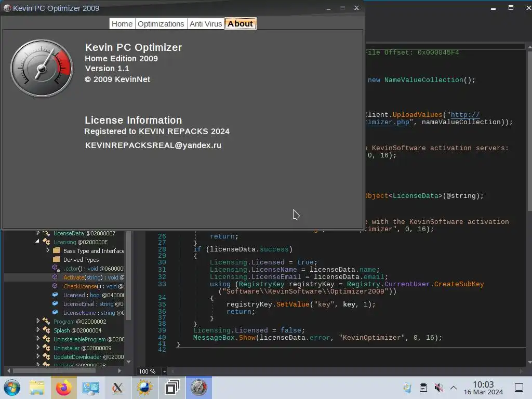Viewport: 532px width, 399px height.
Task: Switch to the Home tab in Kevin PC Optimizer
Action: tap(122, 24)
